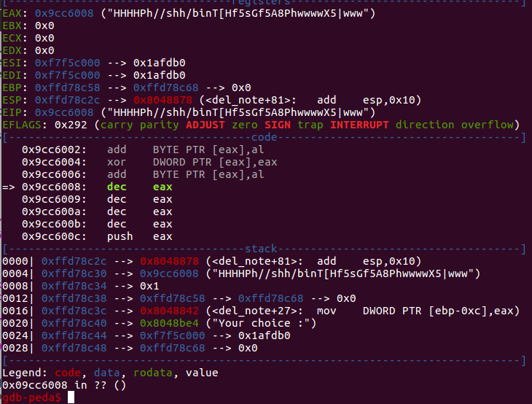Click the current instruction arrow =>
This screenshot has height=404, width=532.
[x=9, y=187]
